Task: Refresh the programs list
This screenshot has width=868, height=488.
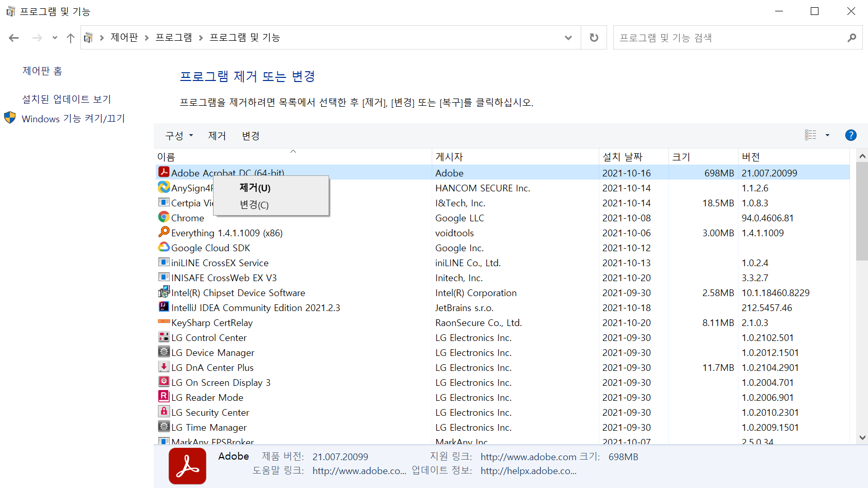Action: (x=594, y=38)
